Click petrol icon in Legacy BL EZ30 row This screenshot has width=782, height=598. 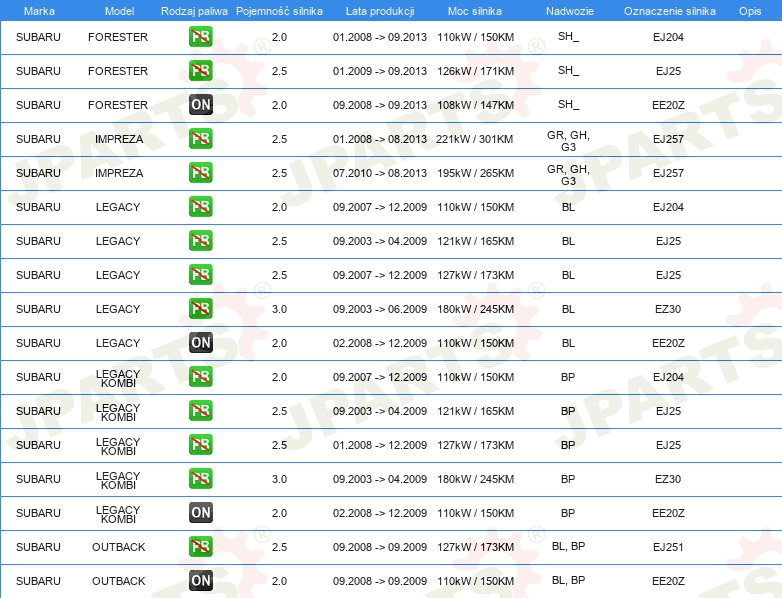coord(200,308)
